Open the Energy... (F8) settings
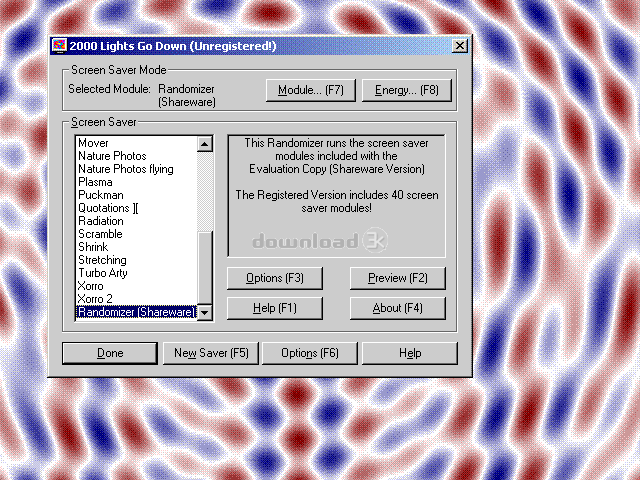Screen dimensions: 640x480 [407, 90]
